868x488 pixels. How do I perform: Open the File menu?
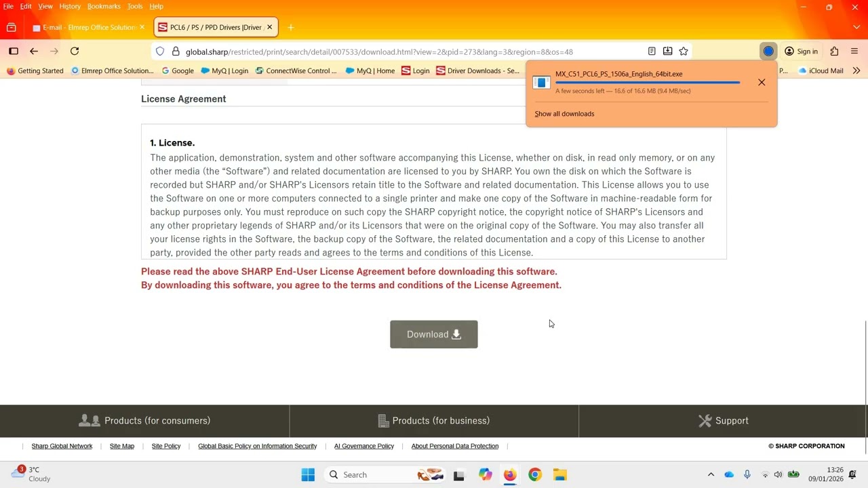(x=8, y=6)
